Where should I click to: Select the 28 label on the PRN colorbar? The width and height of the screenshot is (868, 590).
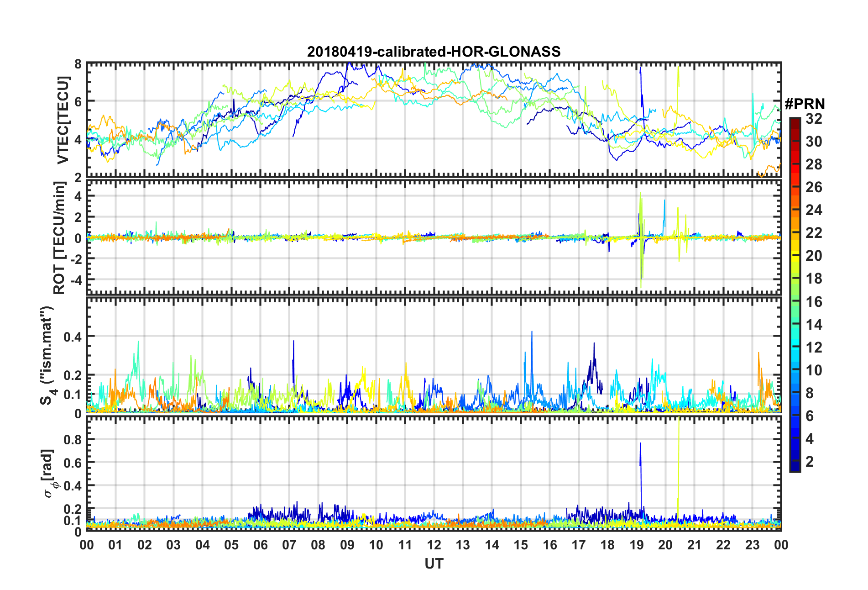pos(814,164)
